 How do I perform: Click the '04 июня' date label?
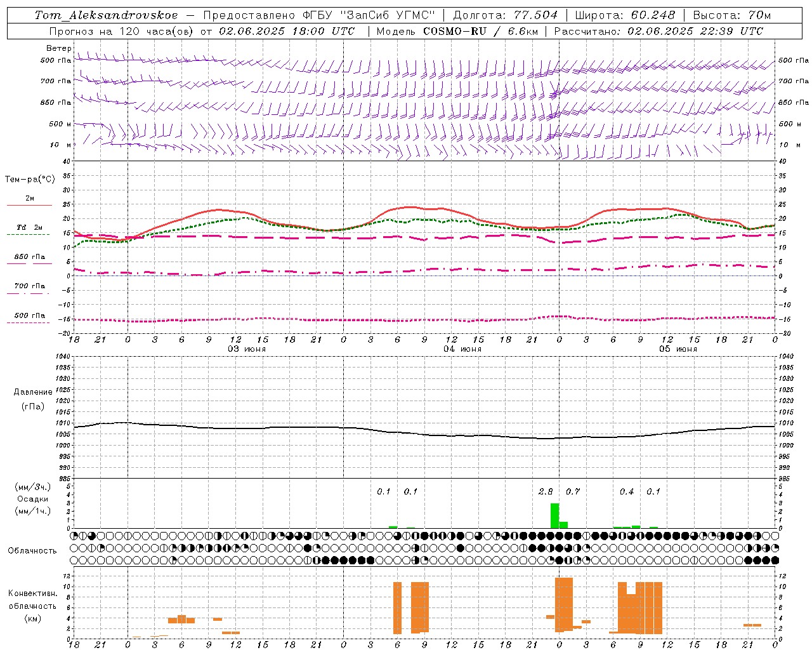tap(462, 349)
